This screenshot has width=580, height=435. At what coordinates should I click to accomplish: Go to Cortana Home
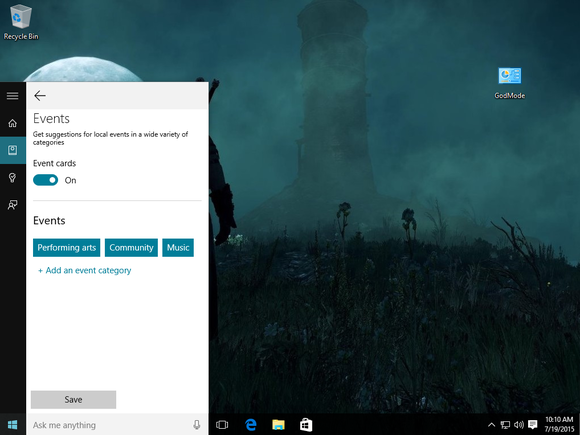(13, 123)
